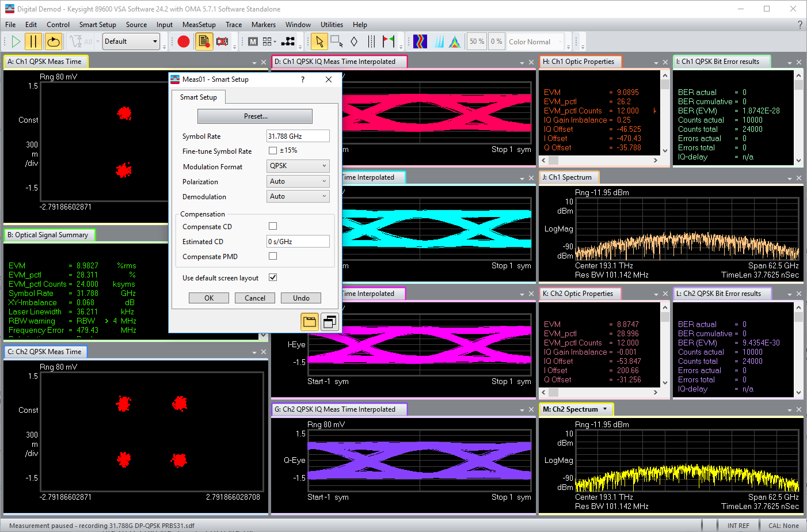Open the File menu
This screenshot has width=807, height=532.
pyautogui.click(x=10, y=25)
